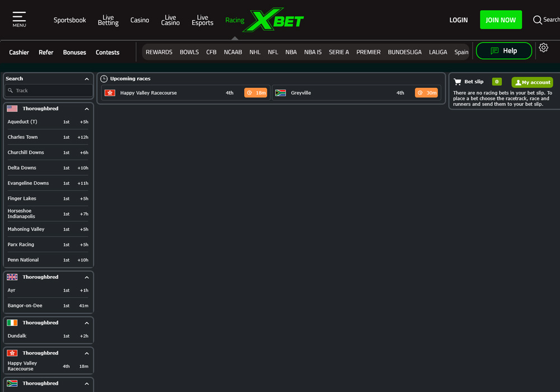Viewport: 560px width, 392px height.
Task: Open the Bet slip cart icon
Action: tap(458, 81)
